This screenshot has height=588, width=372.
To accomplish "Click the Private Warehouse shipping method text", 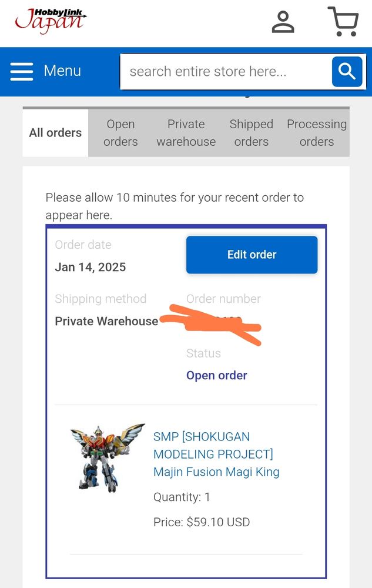I will [106, 321].
